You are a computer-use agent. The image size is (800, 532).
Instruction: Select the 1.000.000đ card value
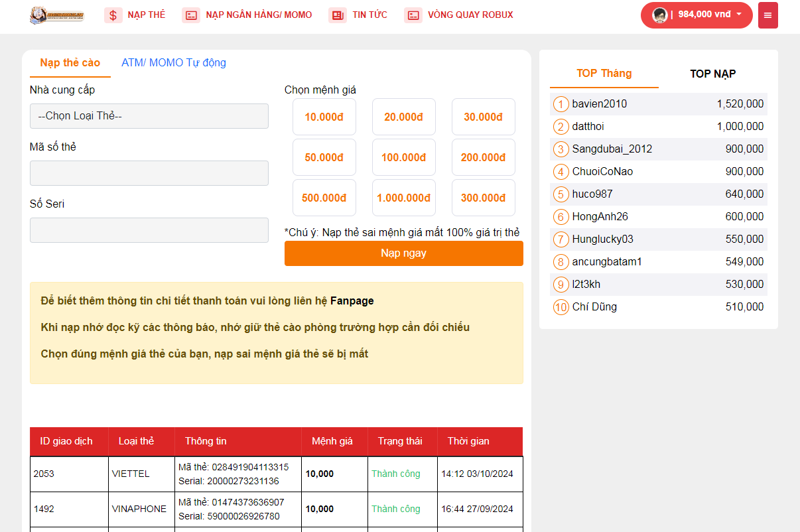(x=404, y=198)
